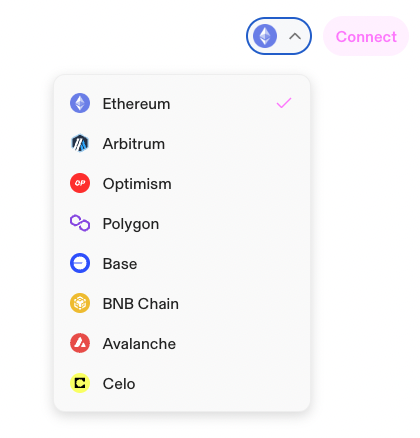This screenshot has width=420, height=438.
Task: Switch to the Arbitrum network
Action: click(x=182, y=143)
